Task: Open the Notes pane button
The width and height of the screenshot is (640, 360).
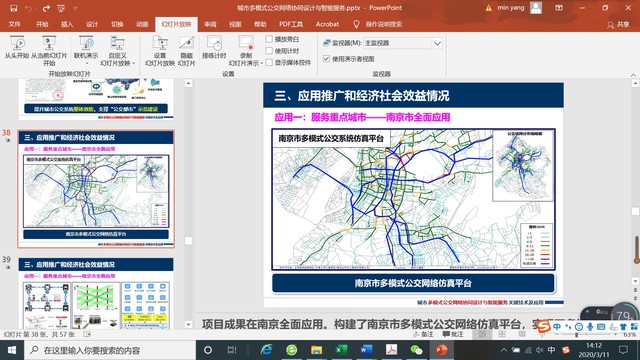Action: click(x=423, y=334)
